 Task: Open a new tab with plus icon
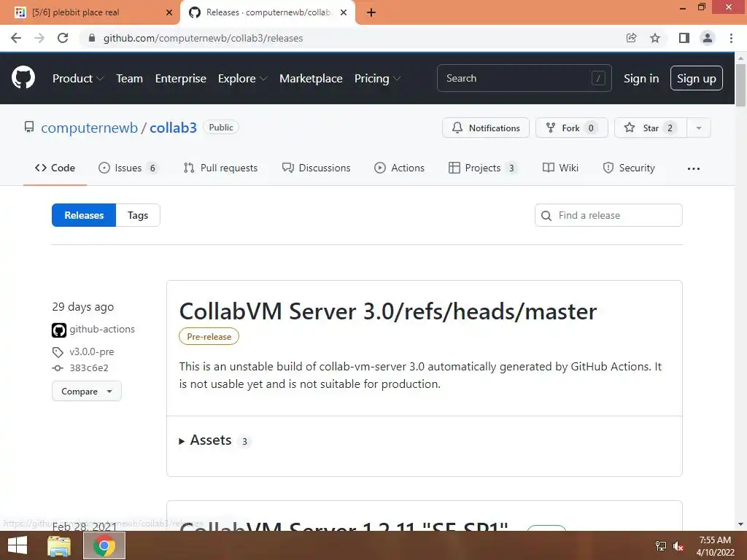pyautogui.click(x=371, y=12)
